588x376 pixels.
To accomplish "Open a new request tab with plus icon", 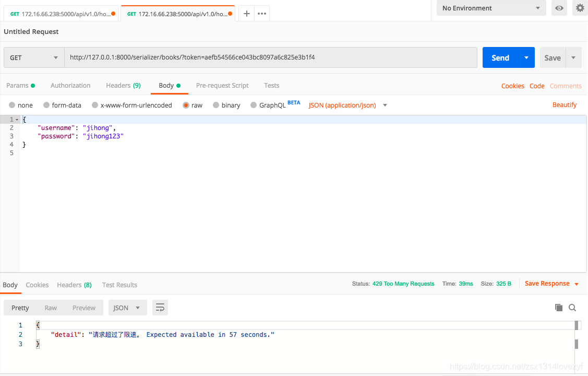I will 246,14.
